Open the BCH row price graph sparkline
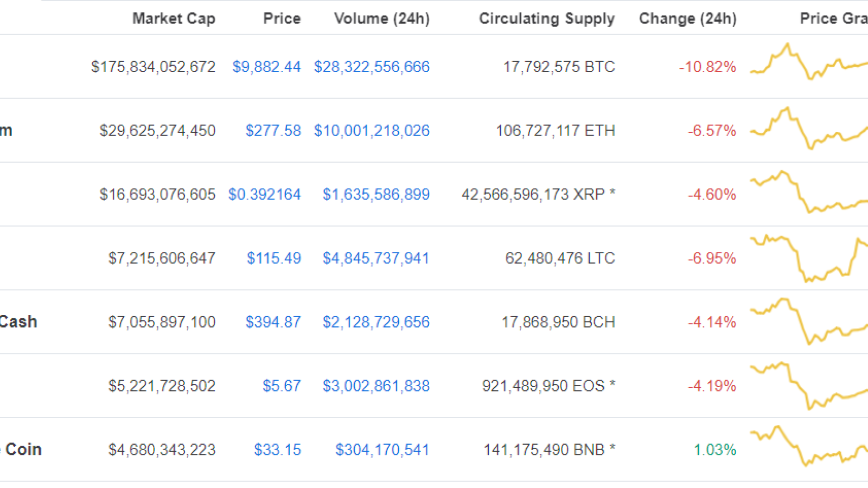Image resolution: width=868 pixels, height=488 pixels. tap(809, 321)
